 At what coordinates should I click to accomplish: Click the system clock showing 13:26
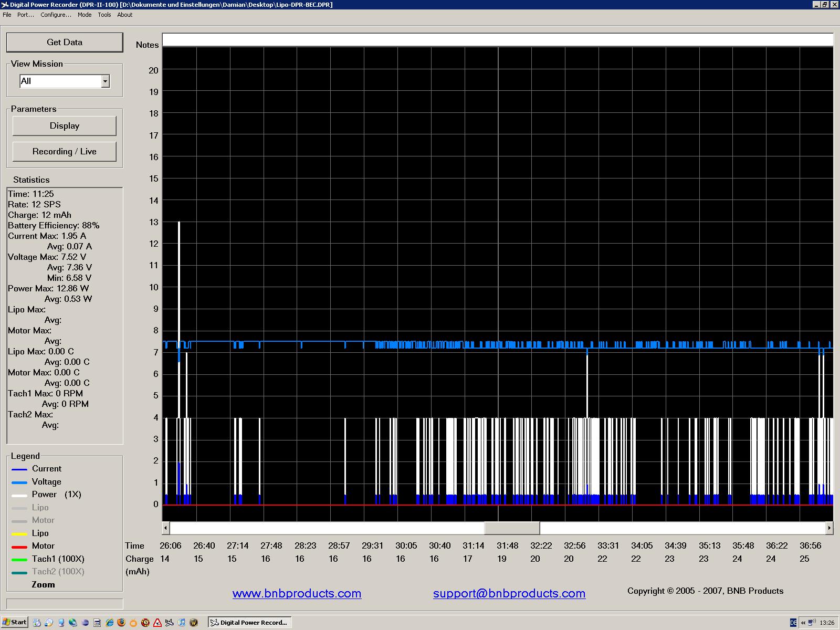pyautogui.click(x=827, y=623)
